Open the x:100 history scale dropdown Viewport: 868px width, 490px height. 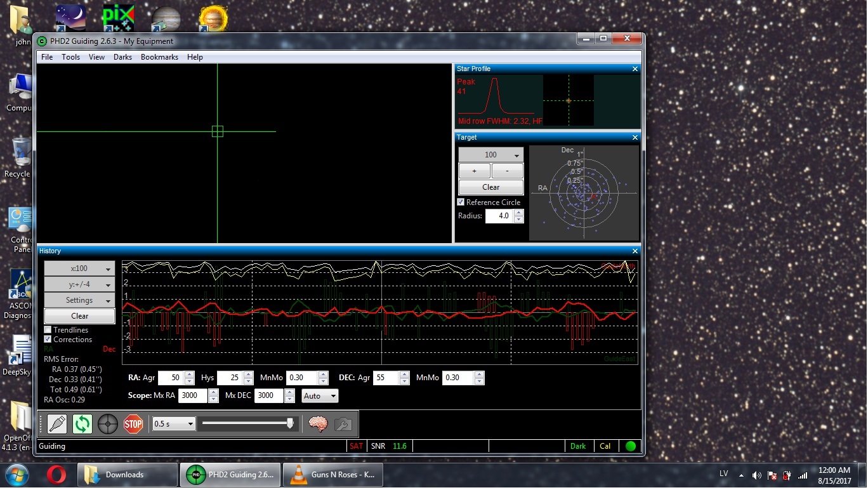pyautogui.click(x=79, y=268)
